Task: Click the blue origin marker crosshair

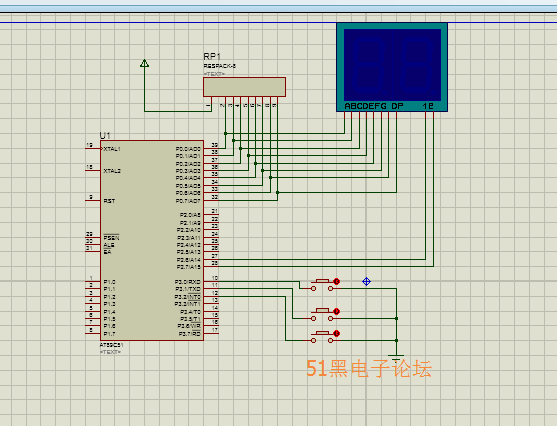Action: click(366, 281)
